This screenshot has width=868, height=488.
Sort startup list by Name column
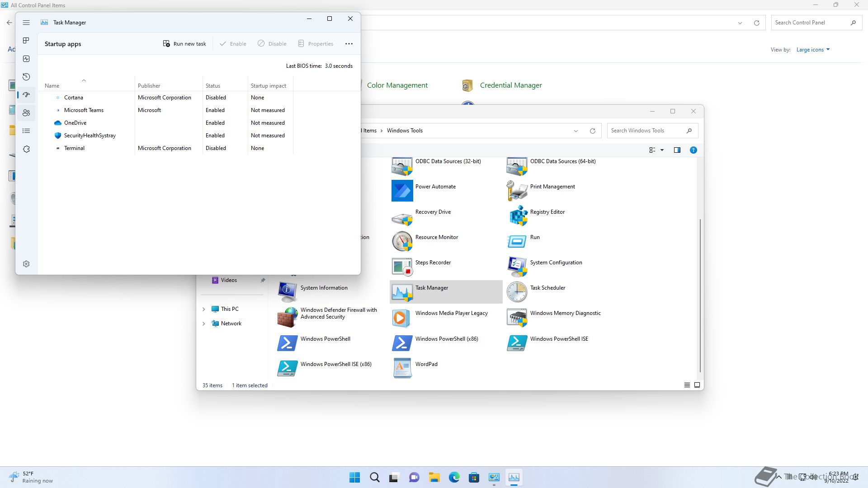tap(86, 85)
